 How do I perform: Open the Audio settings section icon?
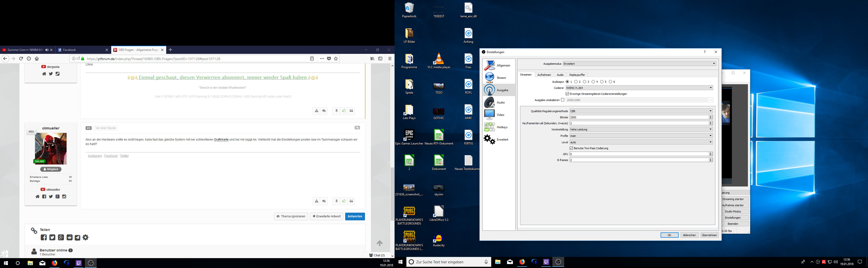coord(489,102)
